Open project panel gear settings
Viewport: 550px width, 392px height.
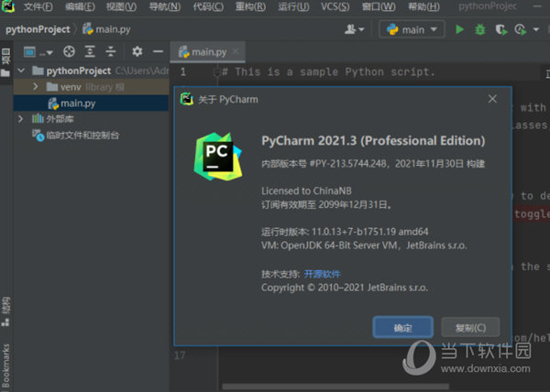click(137, 52)
